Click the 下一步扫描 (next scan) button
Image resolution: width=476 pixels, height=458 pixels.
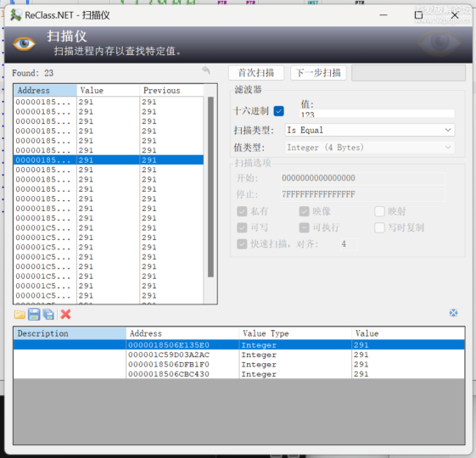318,73
